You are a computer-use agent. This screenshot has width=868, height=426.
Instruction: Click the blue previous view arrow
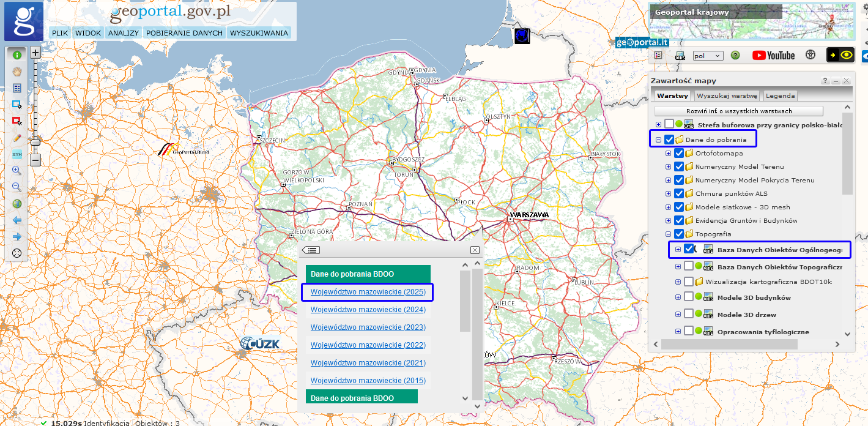tap(17, 220)
